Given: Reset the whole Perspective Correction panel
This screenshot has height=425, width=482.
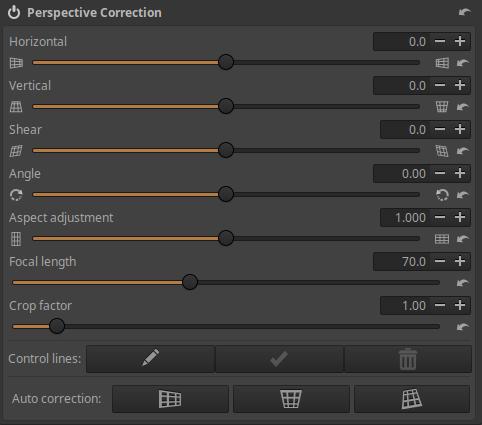Looking at the screenshot, I should pyautogui.click(x=465, y=13).
